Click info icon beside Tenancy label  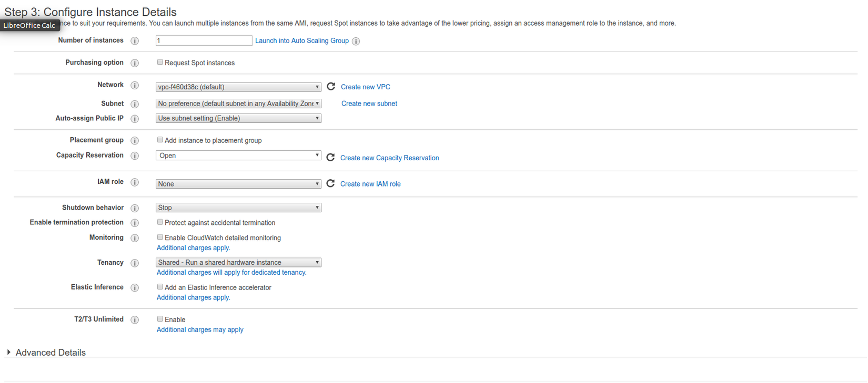(x=135, y=263)
